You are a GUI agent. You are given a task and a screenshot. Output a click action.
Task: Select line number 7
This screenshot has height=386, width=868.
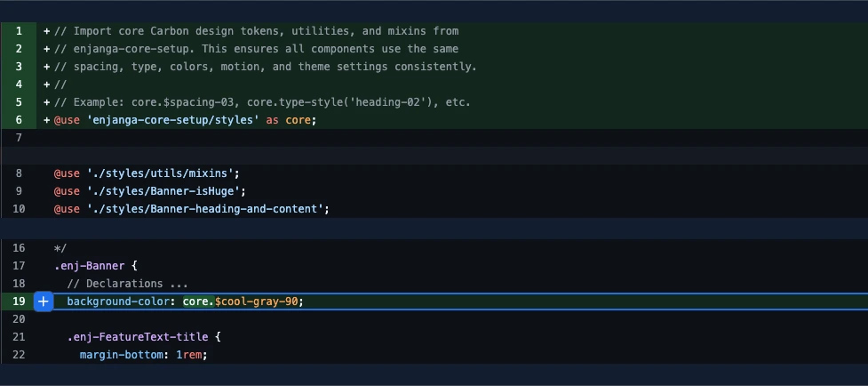click(19, 137)
